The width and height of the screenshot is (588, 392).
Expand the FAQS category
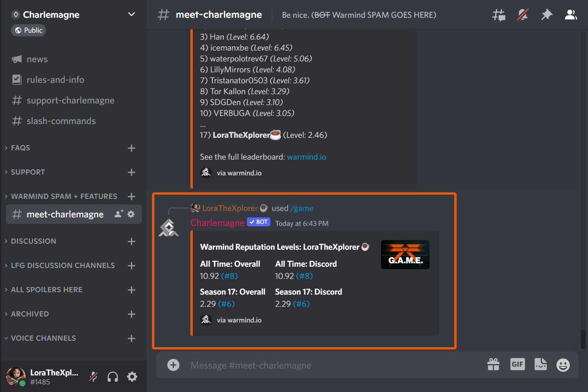coord(20,148)
